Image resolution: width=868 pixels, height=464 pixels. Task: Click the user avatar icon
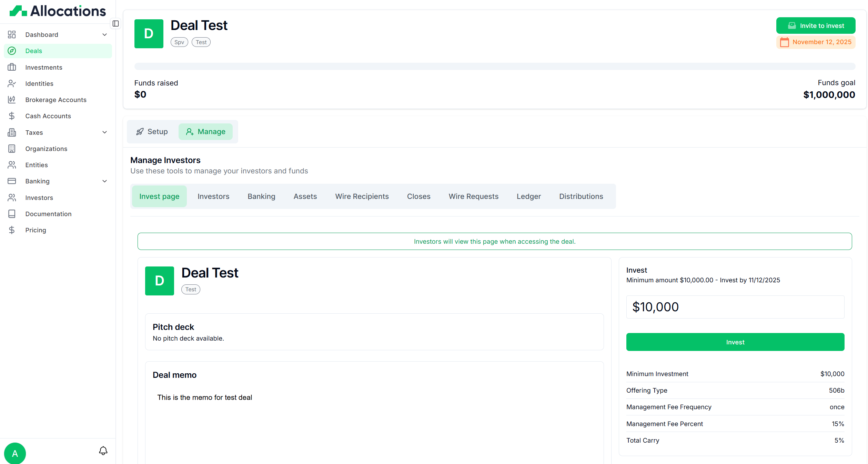(x=15, y=453)
